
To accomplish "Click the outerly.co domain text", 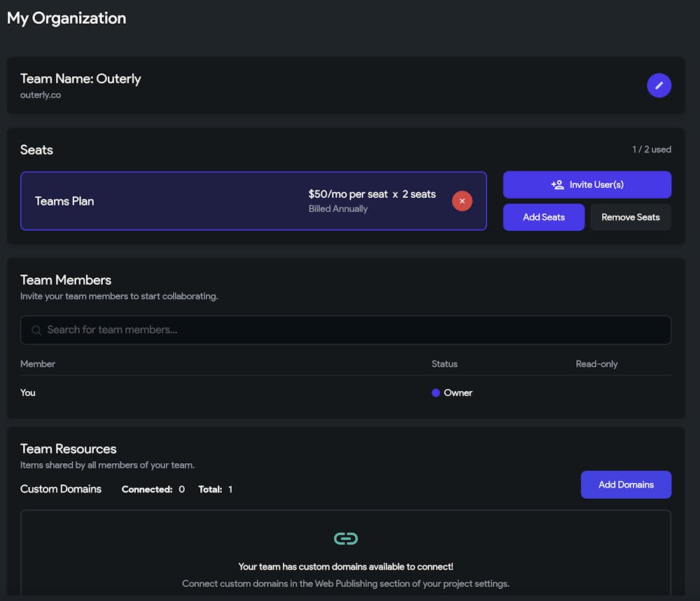I will (41, 95).
